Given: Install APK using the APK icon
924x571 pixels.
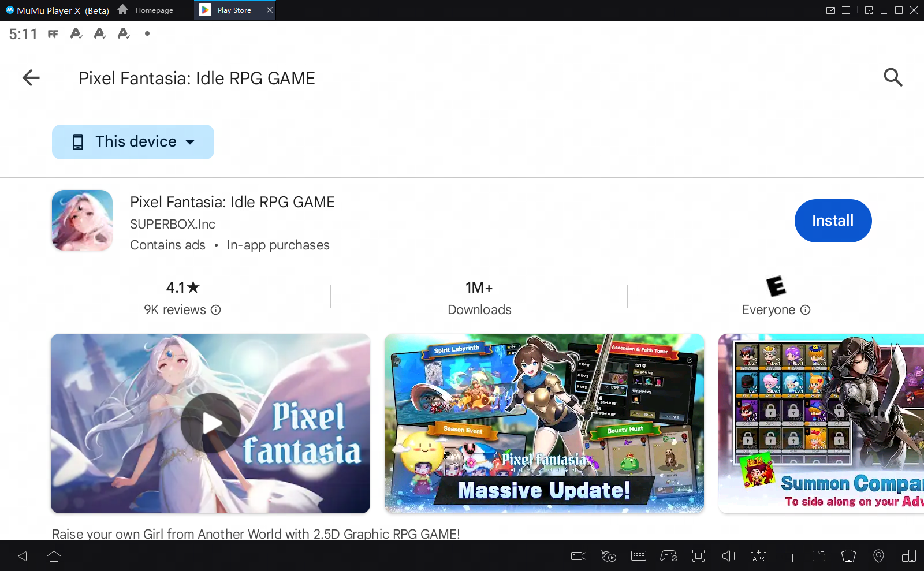Looking at the screenshot, I should 758,556.
